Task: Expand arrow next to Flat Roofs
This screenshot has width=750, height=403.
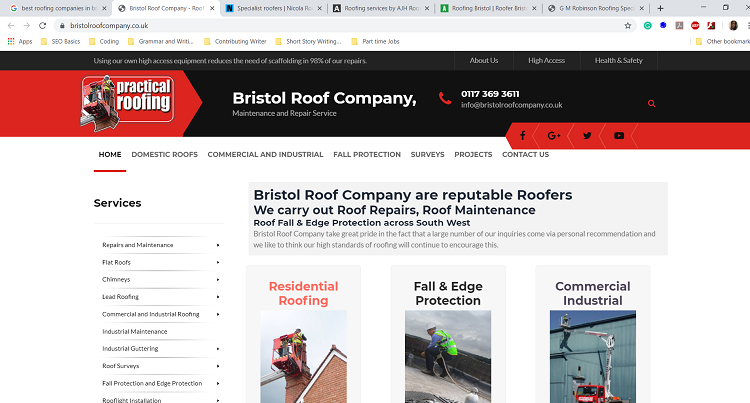Action: pyautogui.click(x=218, y=262)
